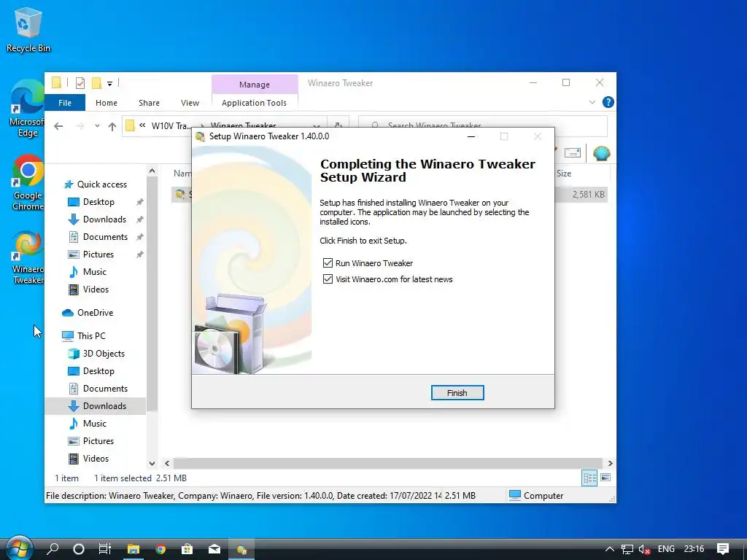
Task: Click the Finish button in setup wizard
Action: [x=457, y=393]
